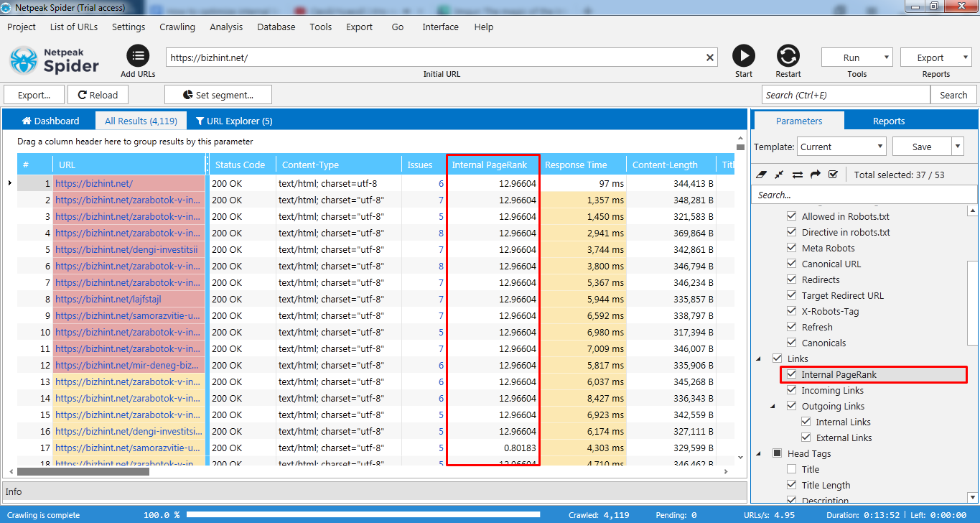
Task: Click the collapse-all arrows icon in the Parameters toolbar
Action: [780, 175]
